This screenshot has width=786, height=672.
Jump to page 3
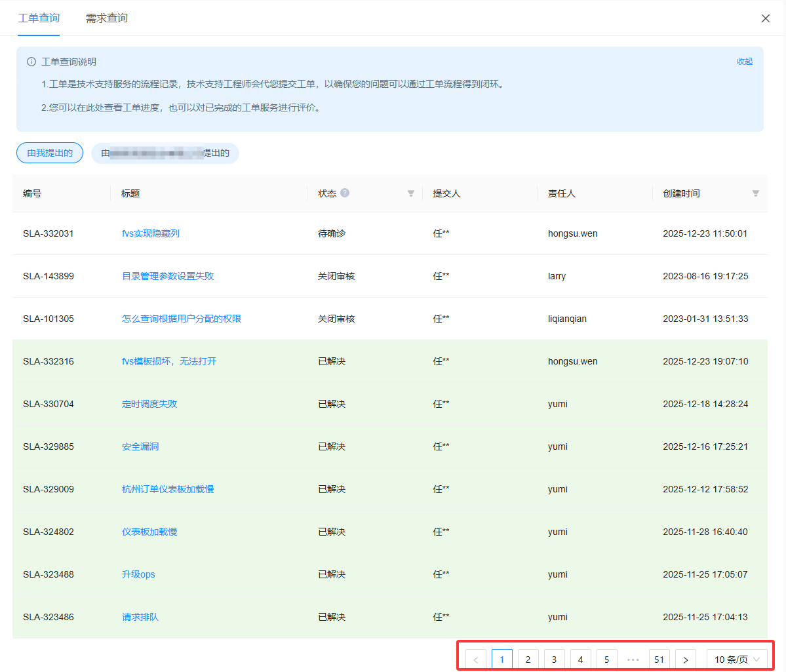(x=554, y=660)
